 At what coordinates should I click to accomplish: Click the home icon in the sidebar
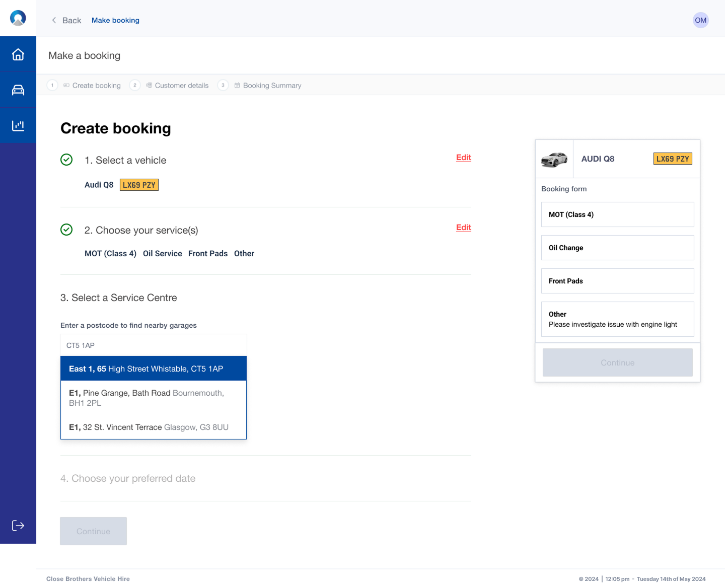click(x=18, y=54)
